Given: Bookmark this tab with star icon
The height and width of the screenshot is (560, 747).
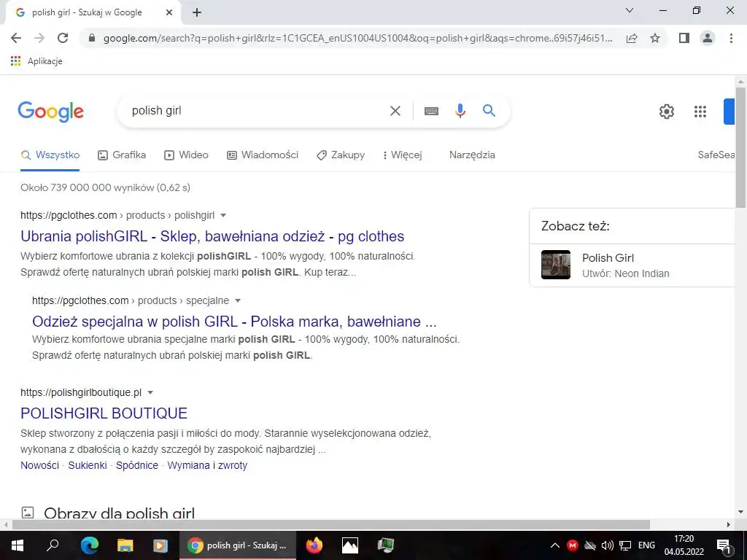Looking at the screenshot, I should [655, 38].
